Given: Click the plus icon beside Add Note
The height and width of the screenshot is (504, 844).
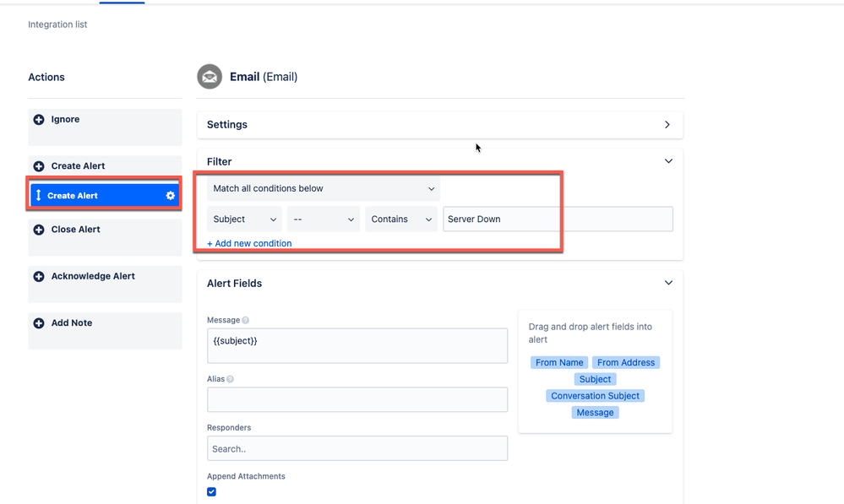Looking at the screenshot, I should pos(39,323).
